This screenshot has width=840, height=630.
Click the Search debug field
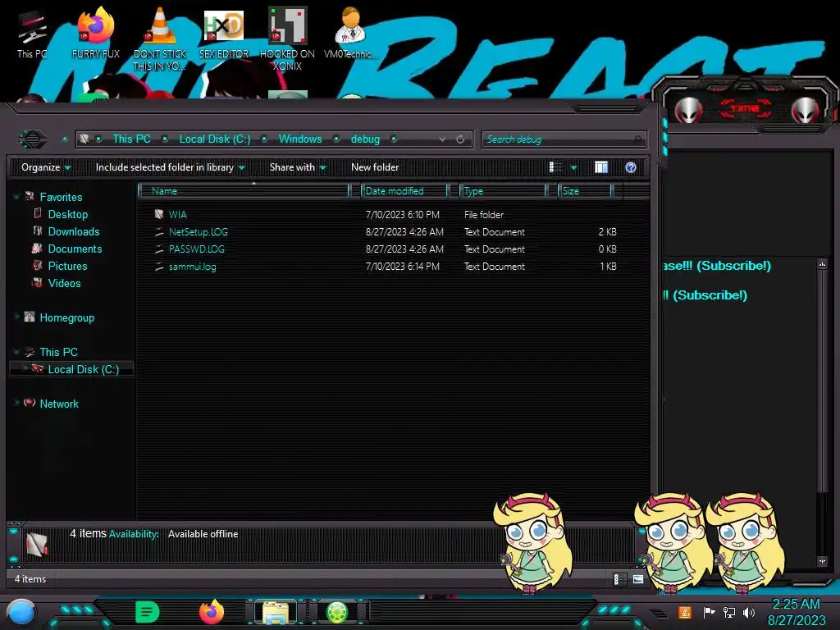click(x=564, y=139)
